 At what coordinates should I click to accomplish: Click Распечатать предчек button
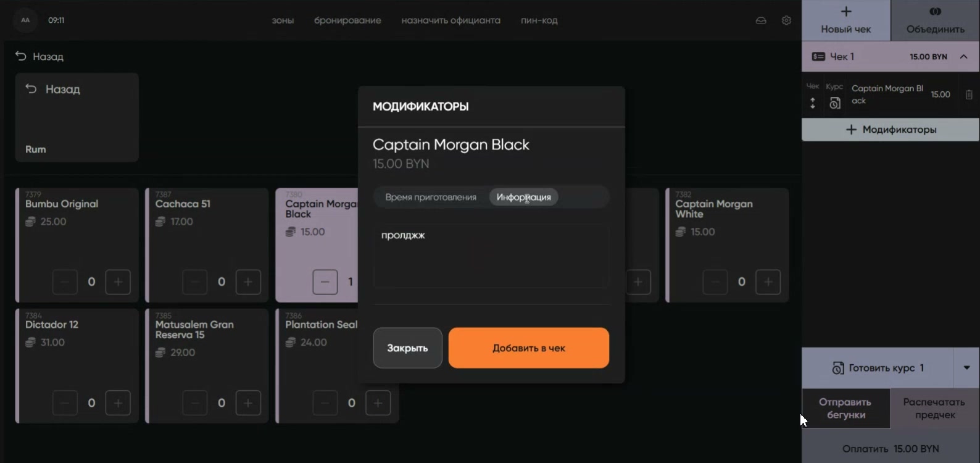tap(936, 409)
